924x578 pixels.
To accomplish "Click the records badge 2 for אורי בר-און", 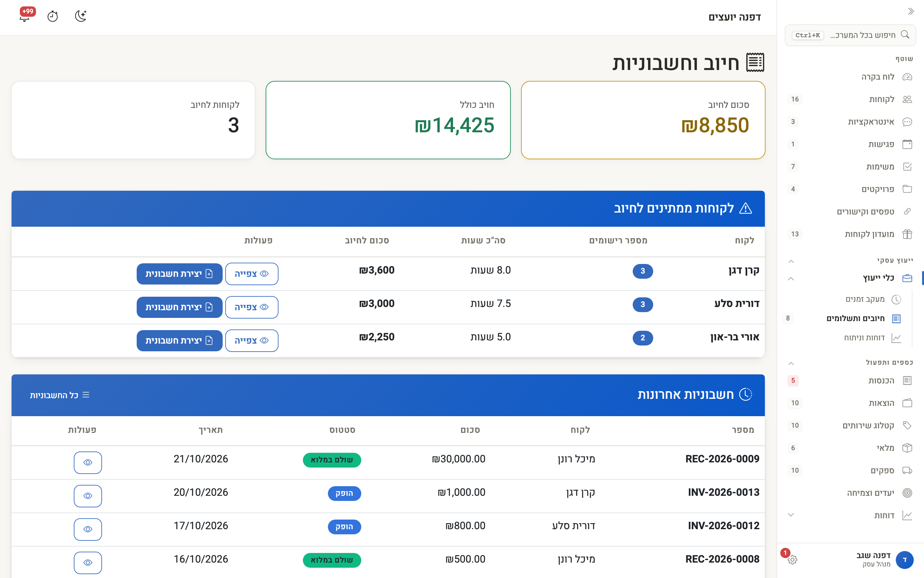I will pyautogui.click(x=643, y=338).
